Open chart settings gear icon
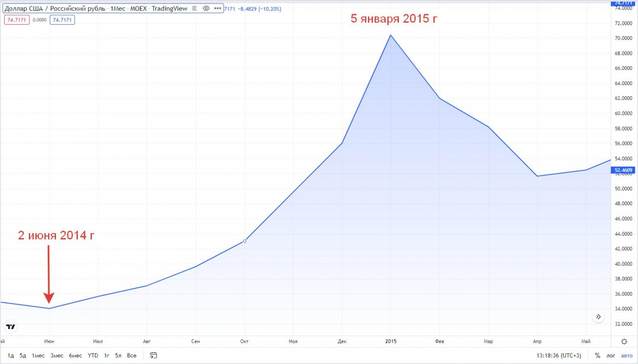 click(x=624, y=341)
